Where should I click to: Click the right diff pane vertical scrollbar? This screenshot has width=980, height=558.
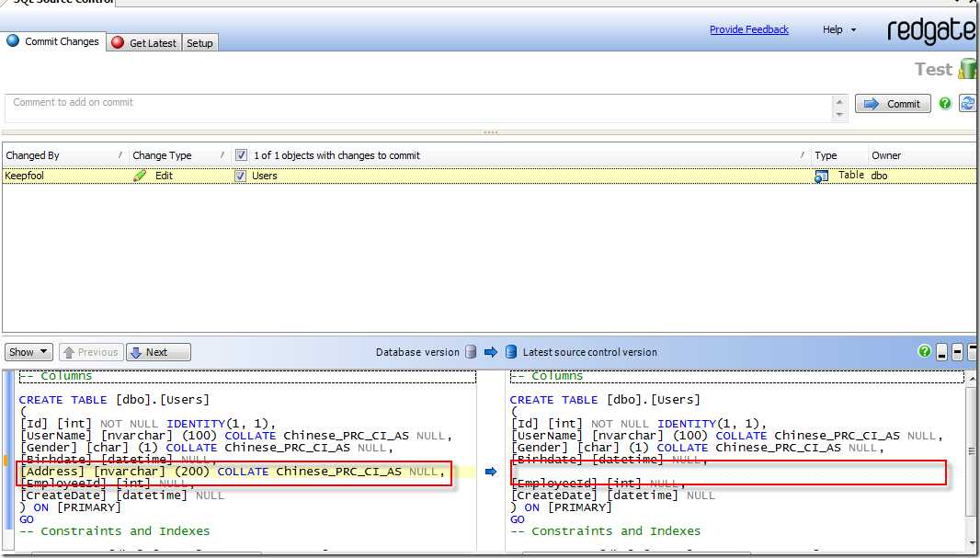coord(972,450)
